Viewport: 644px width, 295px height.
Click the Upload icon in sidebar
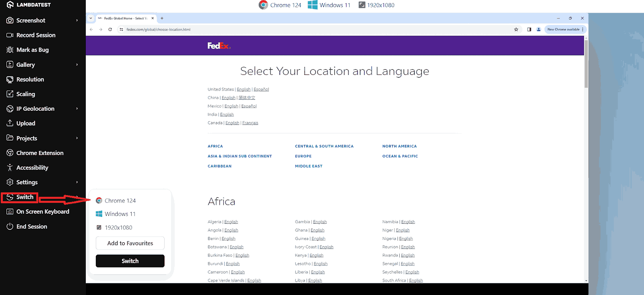pos(10,123)
